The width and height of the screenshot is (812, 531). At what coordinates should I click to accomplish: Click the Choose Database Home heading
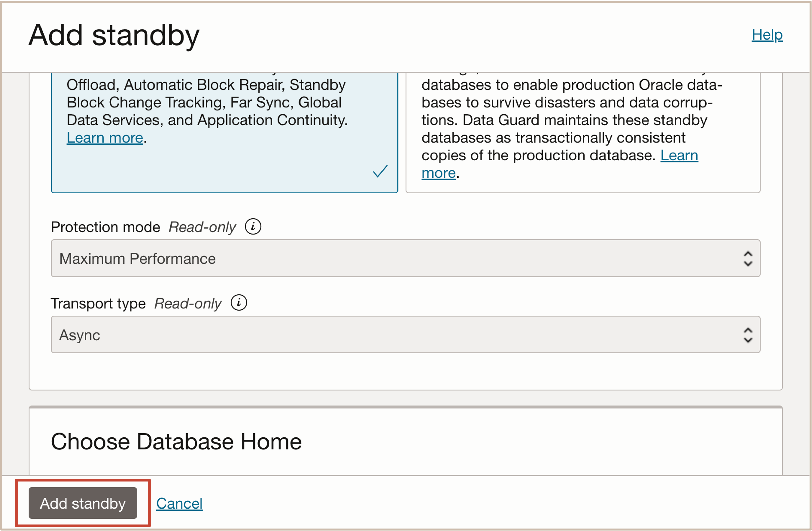click(176, 442)
